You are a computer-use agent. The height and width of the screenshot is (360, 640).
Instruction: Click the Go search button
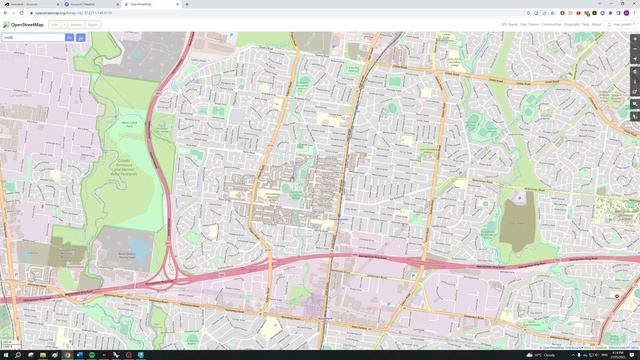pyautogui.click(x=69, y=38)
